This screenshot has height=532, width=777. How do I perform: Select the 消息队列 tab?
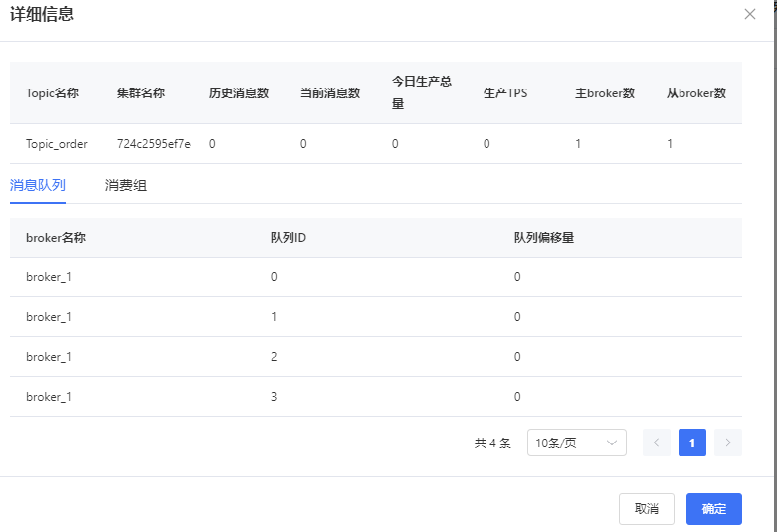(x=38, y=185)
